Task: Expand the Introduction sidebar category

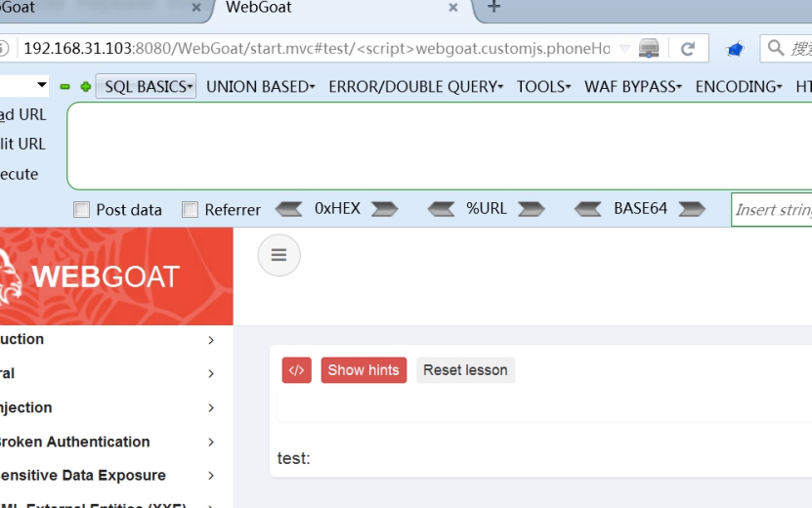Action: [x=211, y=340]
